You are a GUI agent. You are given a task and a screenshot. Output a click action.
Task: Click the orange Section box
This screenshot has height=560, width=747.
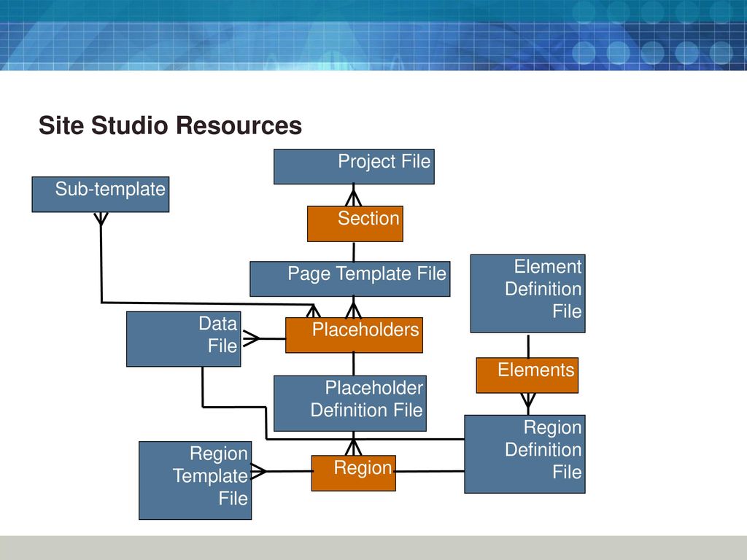(355, 224)
